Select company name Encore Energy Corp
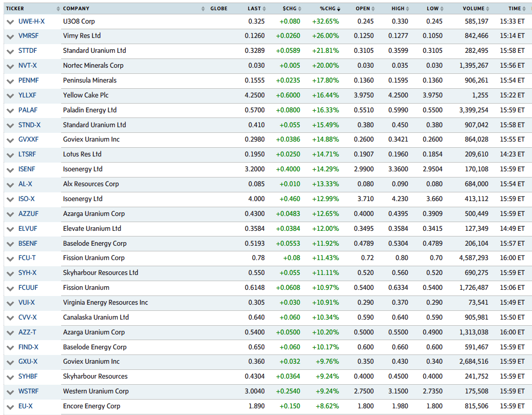 pyautogui.click(x=91, y=406)
